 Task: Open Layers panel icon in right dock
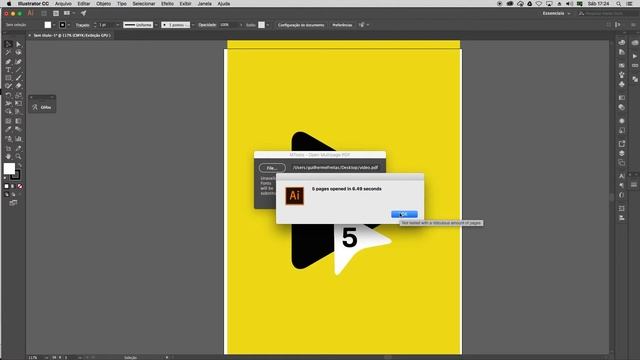[622, 153]
